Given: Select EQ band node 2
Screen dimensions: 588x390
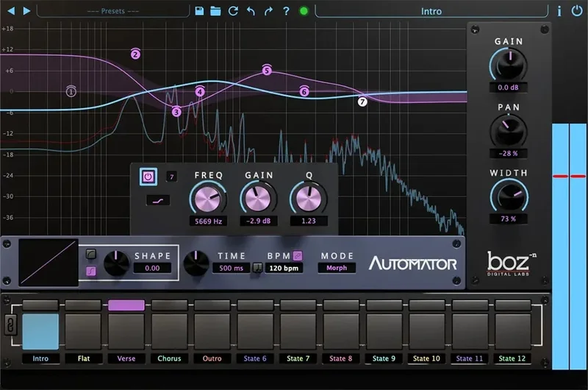Looking at the screenshot, I should [135, 54].
